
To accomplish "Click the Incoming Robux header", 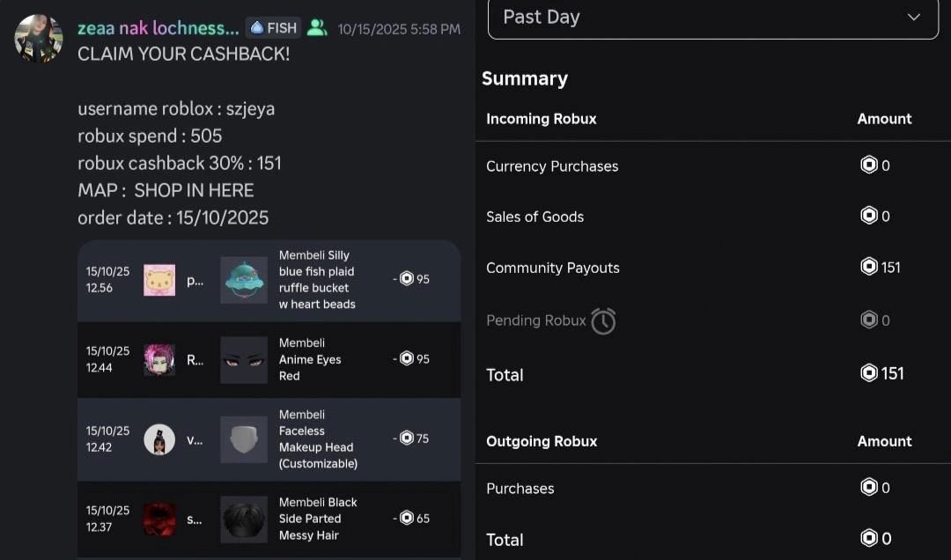I will coord(541,119).
